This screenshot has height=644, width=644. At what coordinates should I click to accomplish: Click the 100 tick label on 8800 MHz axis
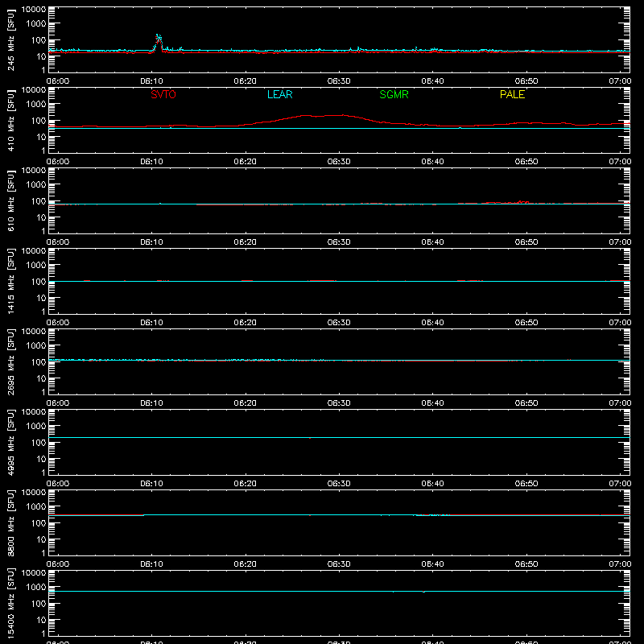(39, 523)
